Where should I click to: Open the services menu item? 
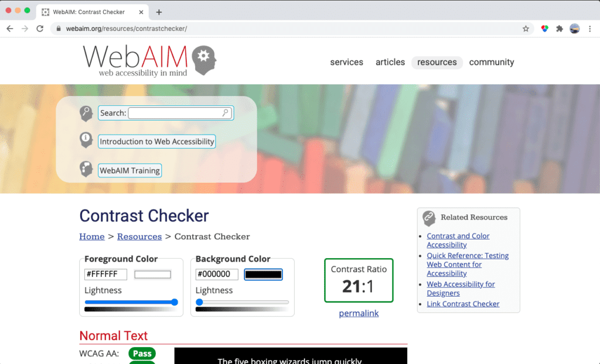coord(347,62)
